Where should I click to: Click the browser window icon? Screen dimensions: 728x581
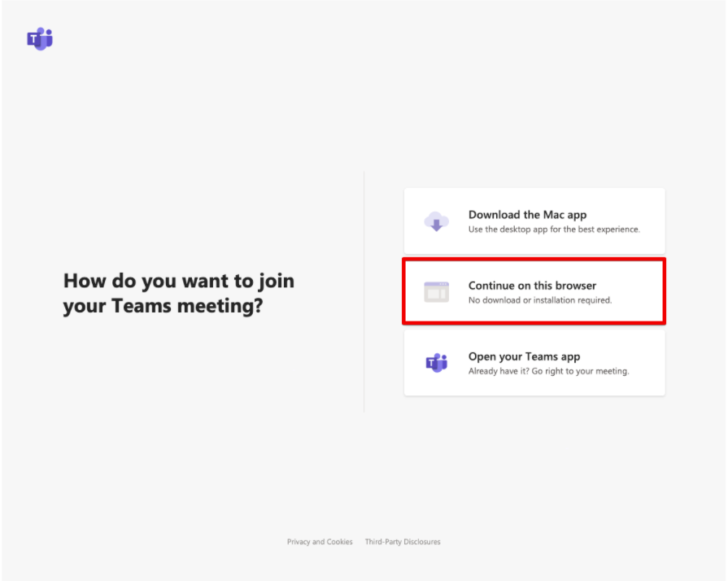[437, 292]
